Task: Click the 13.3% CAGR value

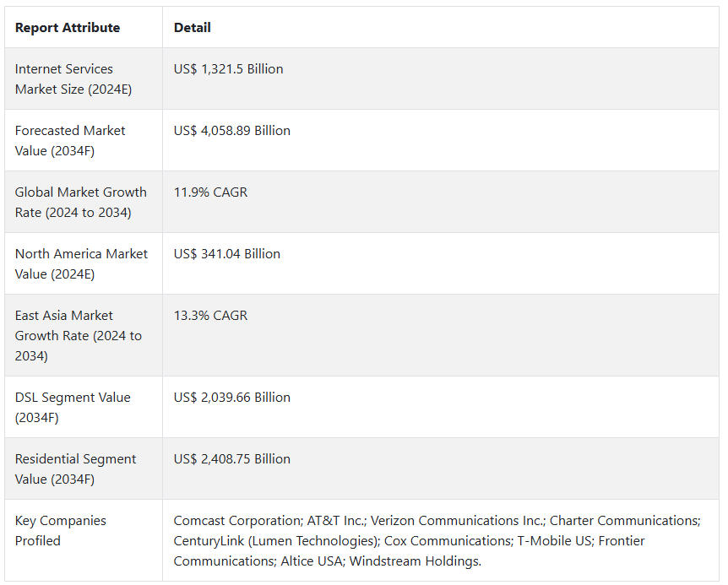Action: click(x=210, y=316)
